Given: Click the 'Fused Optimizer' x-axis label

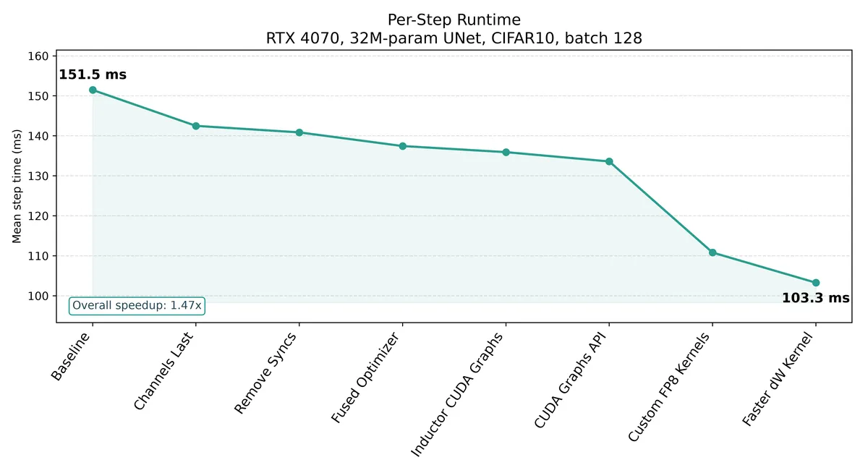Looking at the screenshot, I should tap(367, 378).
